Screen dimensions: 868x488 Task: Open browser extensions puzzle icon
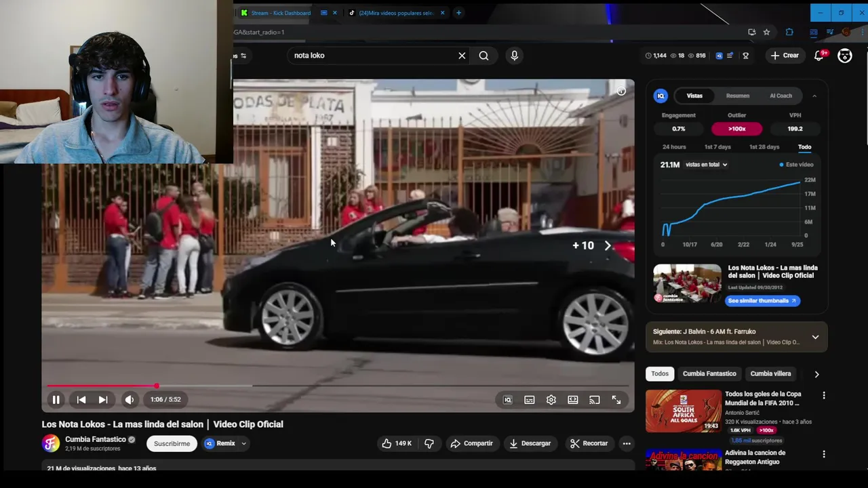(x=789, y=32)
